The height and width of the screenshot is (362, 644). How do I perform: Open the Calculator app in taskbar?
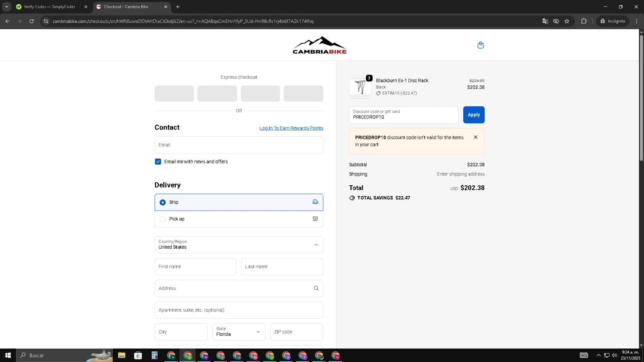(x=155, y=355)
